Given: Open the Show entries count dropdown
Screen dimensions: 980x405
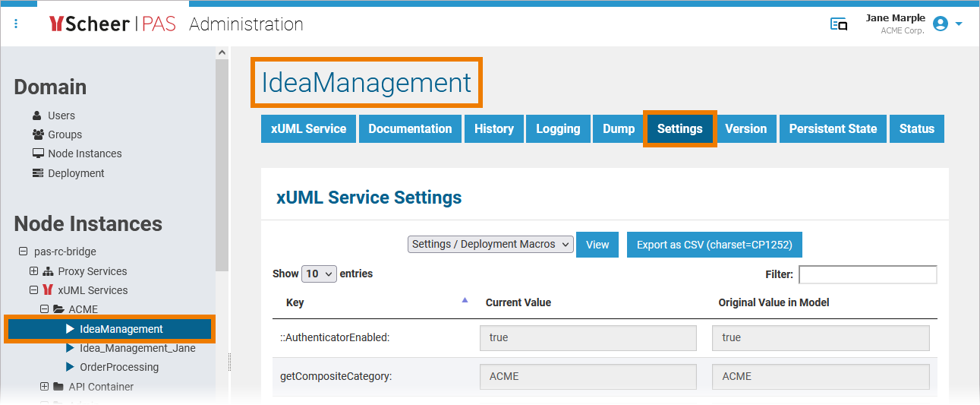Looking at the screenshot, I should (319, 274).
